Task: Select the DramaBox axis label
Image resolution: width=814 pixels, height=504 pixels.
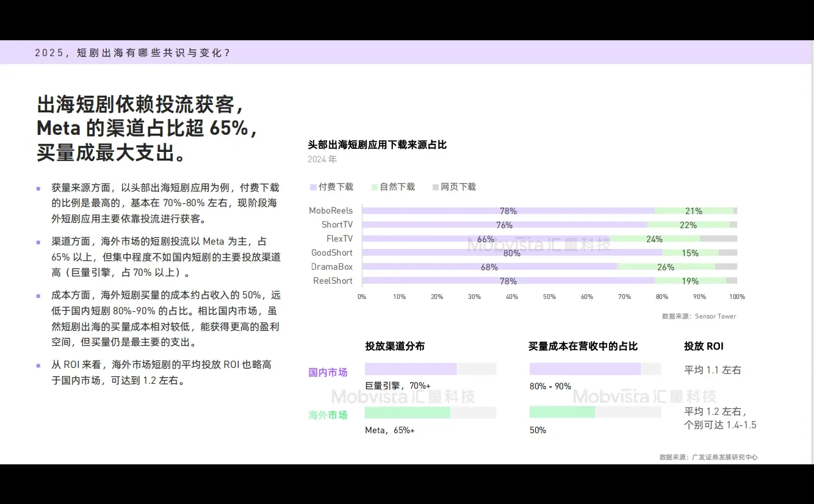Action: [333, 267]
